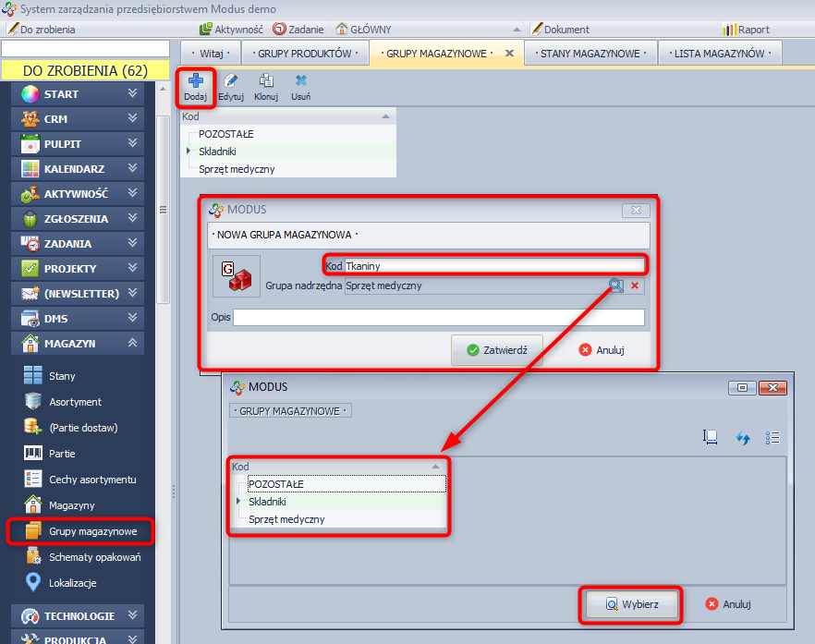This screenshot has width=815, height=644.
Task: Click Anuluj in new group dialog
Action: tap(602, 350)
